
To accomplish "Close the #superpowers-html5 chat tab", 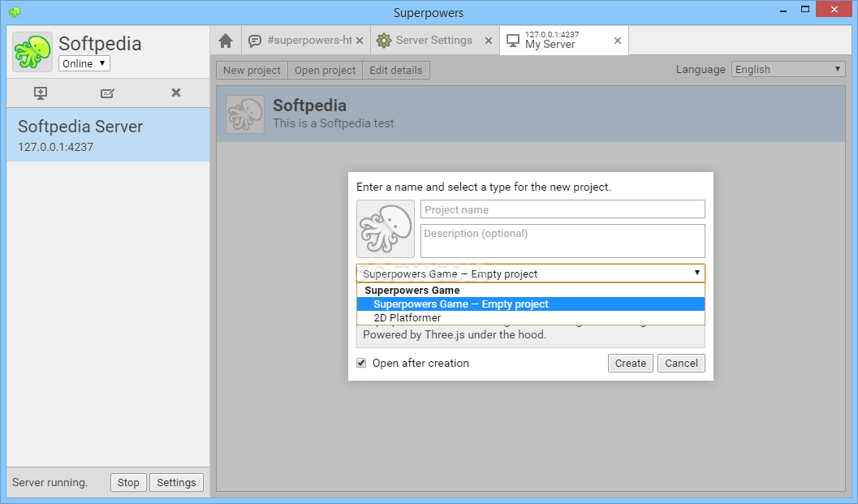I will click(x=360, y=41).
